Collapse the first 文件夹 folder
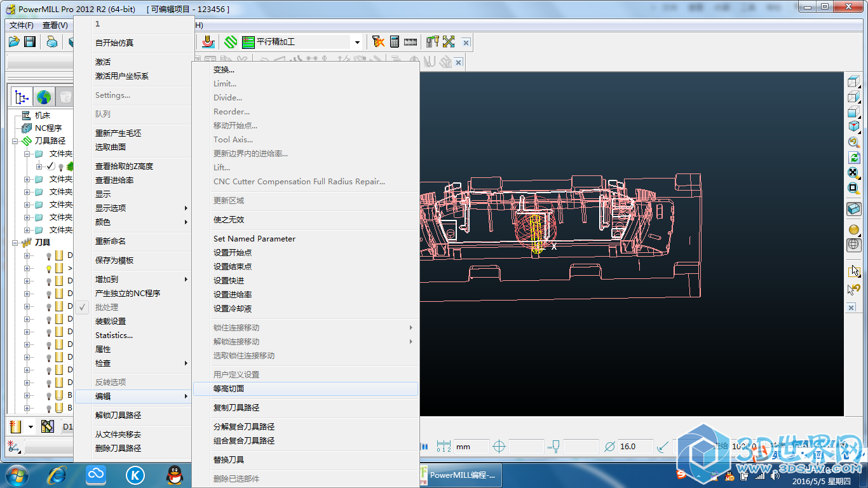This screenshot has width=868, height=488. pos(27,154)
